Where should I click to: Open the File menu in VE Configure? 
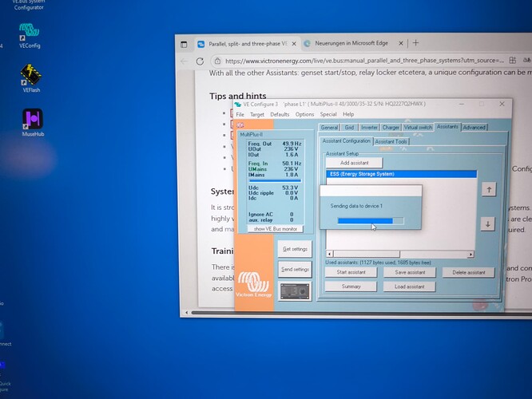pos(240,115)
